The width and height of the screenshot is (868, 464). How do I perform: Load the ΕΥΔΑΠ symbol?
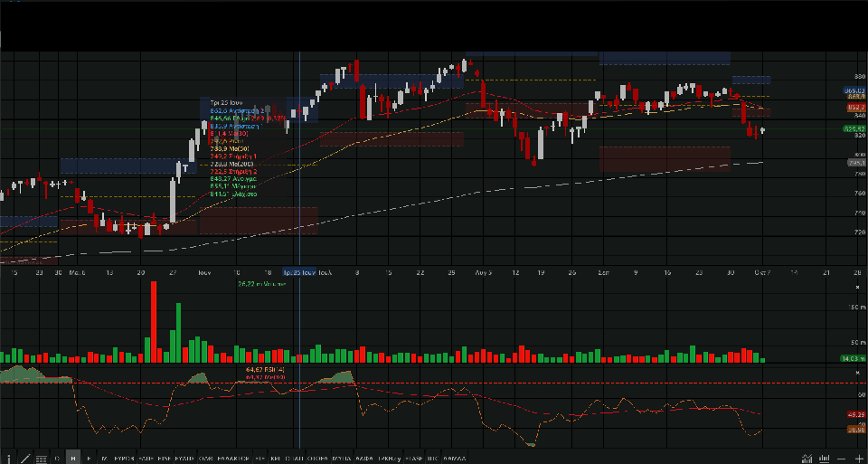(184, 459)
